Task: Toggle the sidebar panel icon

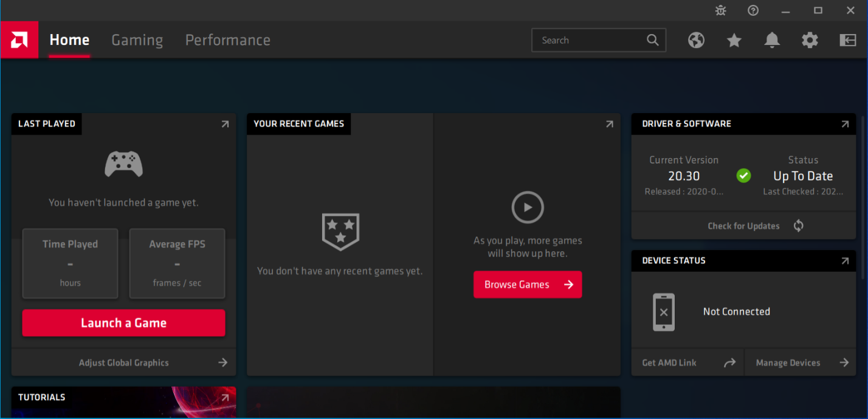Action: coord(847,40)
